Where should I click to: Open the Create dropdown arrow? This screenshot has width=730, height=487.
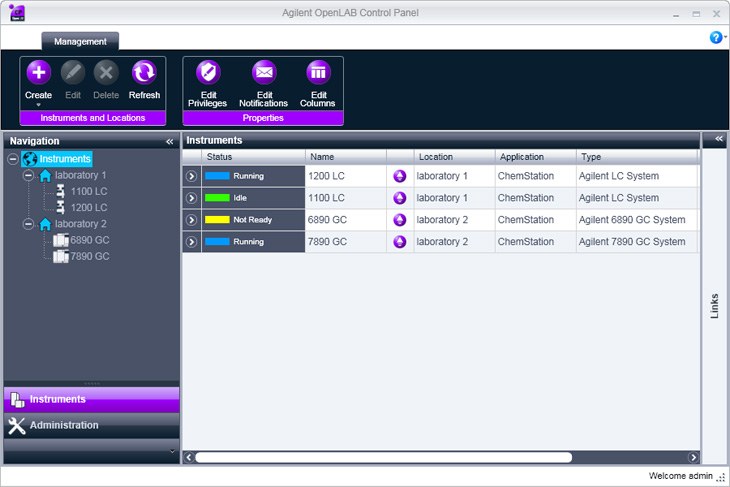pos(39,105)
